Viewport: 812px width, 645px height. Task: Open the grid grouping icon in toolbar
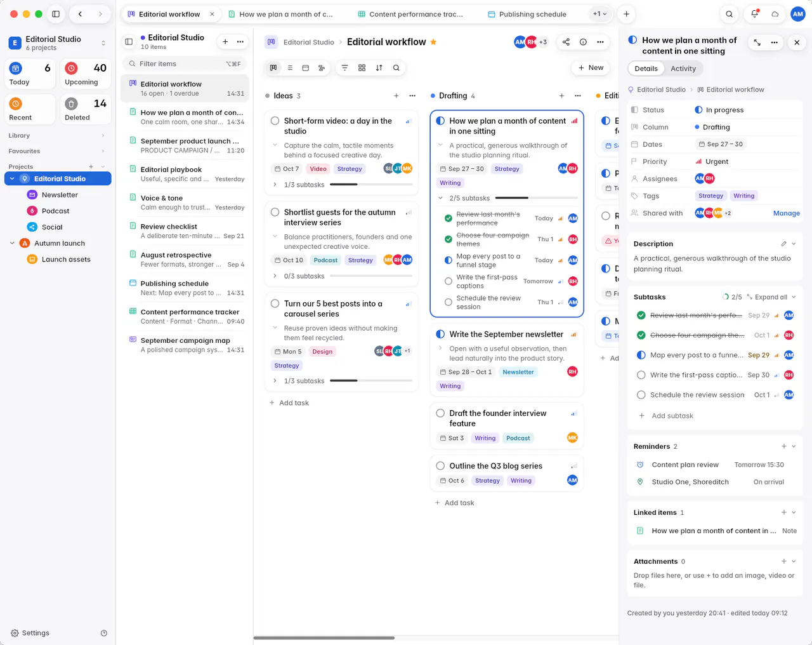pos(362,68)
